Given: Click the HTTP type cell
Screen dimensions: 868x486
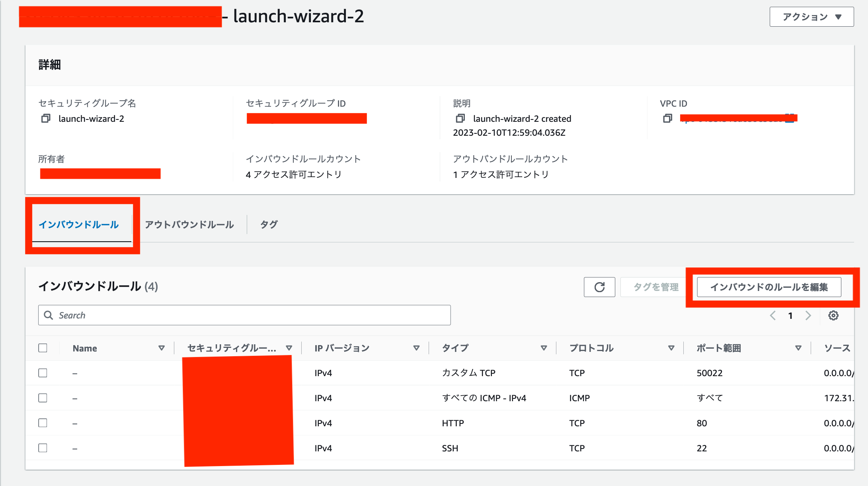Looking at the screenshot, I should point(453,423).
